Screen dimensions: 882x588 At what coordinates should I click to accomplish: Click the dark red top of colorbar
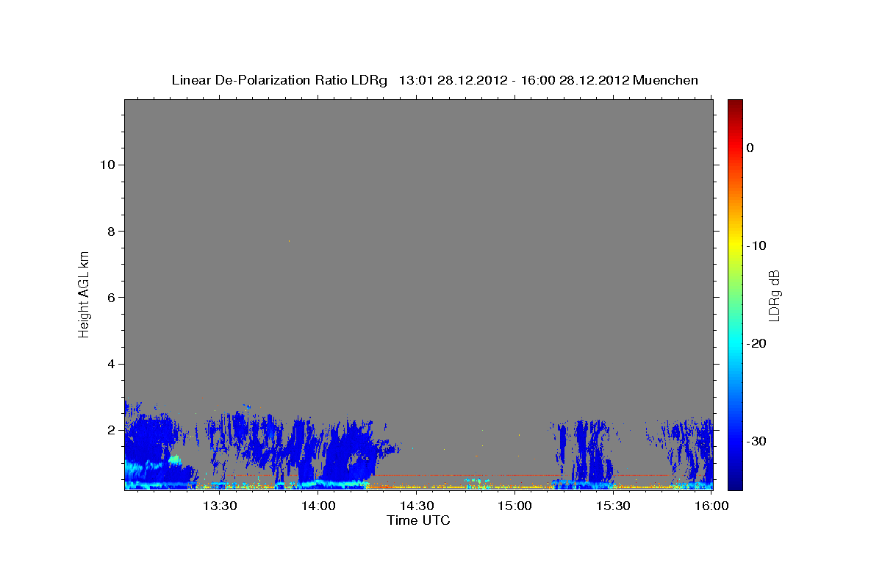point(735,104)
